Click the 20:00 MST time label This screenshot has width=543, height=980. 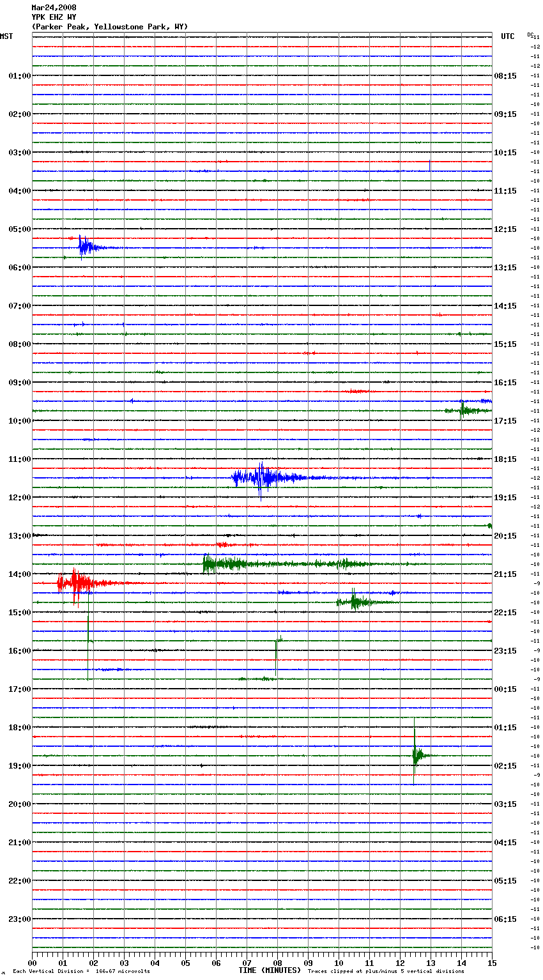20,804
